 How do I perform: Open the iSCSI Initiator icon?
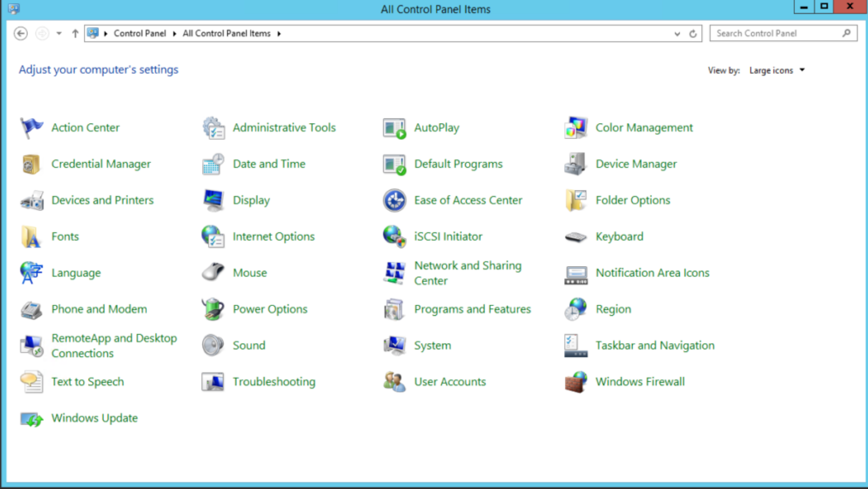pyautogui.click(x=394, y=236)
